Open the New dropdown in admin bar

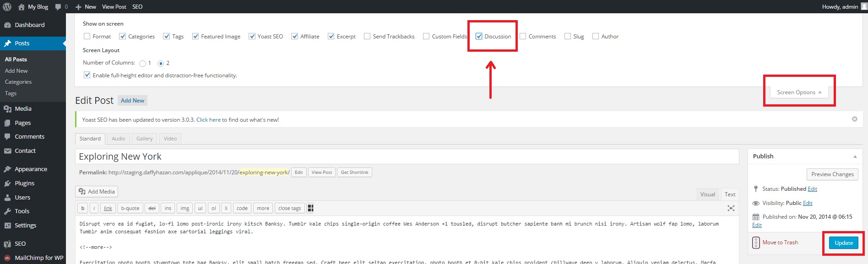click(86, 7)
